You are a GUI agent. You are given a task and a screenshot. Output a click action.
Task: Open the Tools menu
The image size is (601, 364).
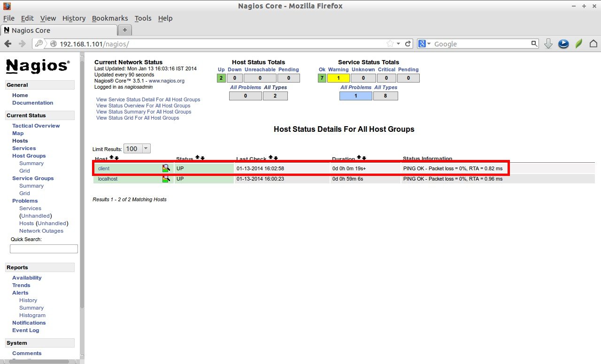[143, 18]
